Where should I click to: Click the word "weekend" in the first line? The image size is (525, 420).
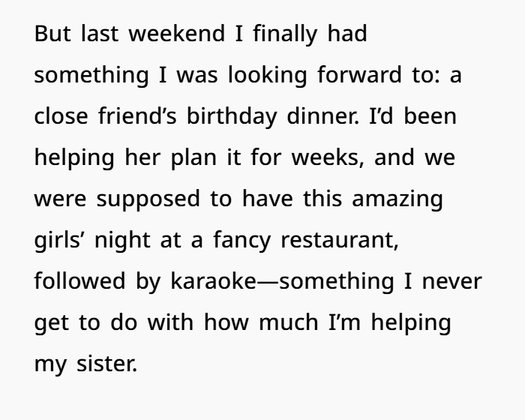point(177,34)
